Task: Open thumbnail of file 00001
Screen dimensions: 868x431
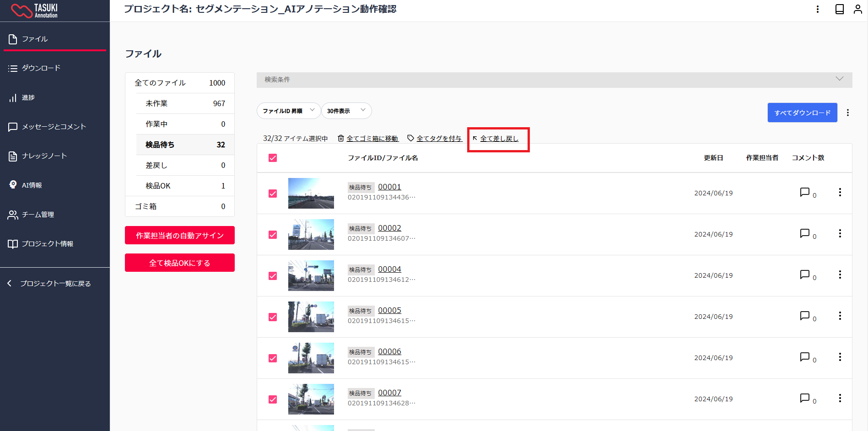Action: [311, 193]
